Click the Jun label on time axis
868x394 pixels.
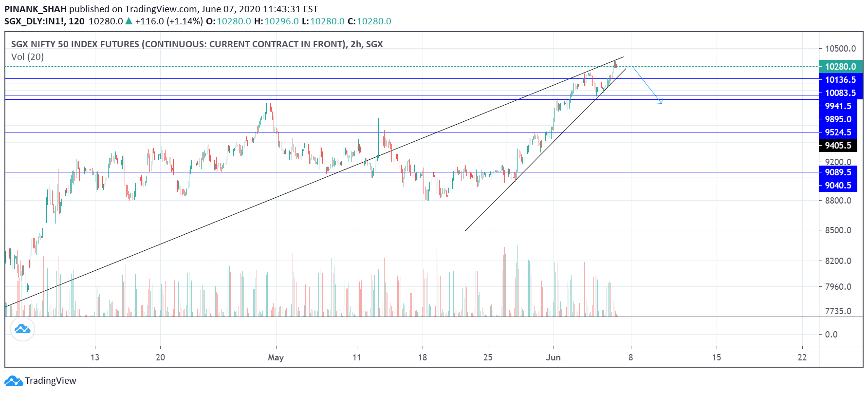coord(553,357)
